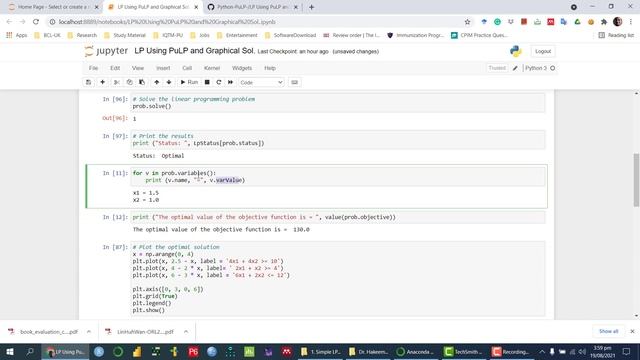640x360 pixels.
Task: Open the Reading list
Action: (616, 36)
